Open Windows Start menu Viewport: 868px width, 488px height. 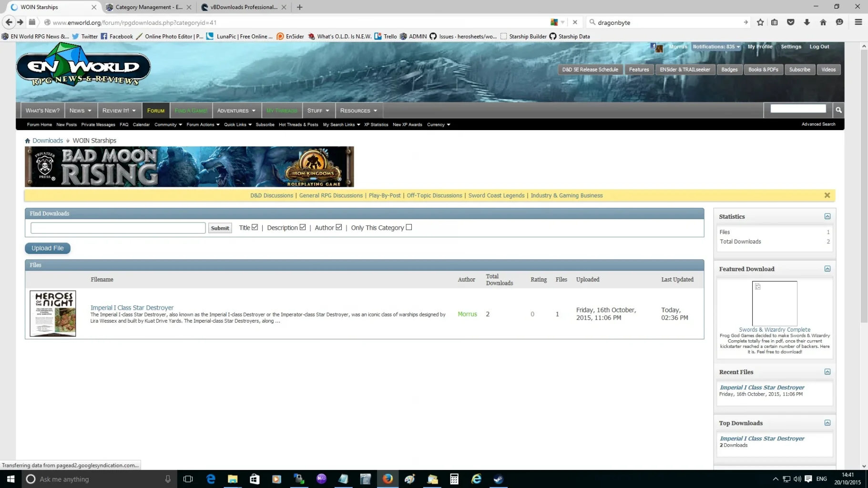(10, 479)
